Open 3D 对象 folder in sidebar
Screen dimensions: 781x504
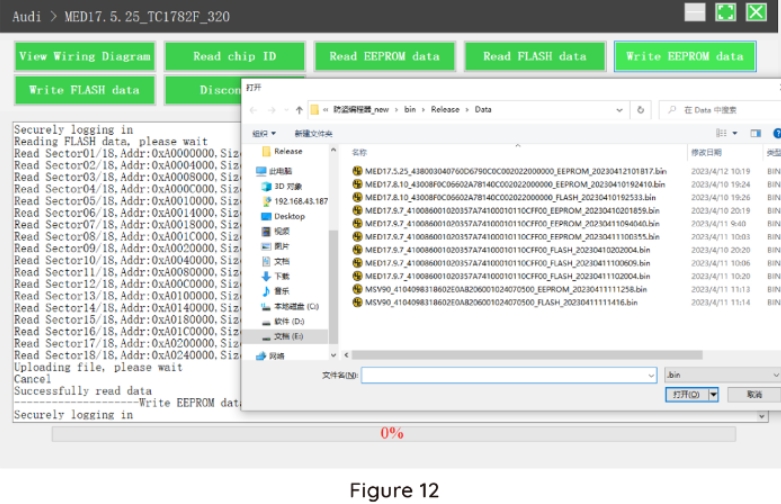pyautogui.click(x=281, y=186)
